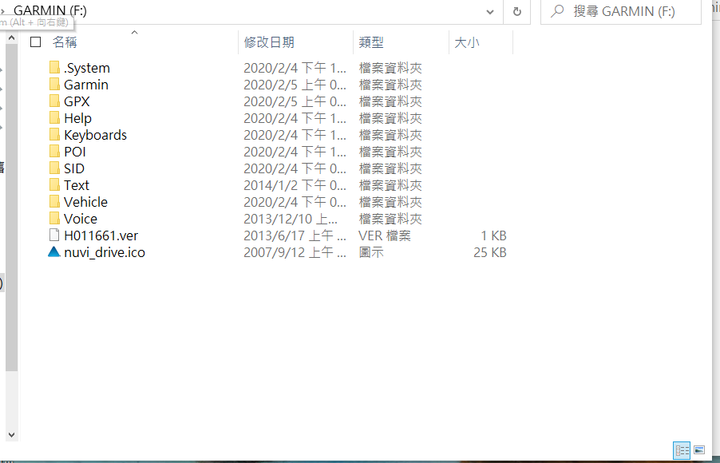Switch to details view layout icon
Image resolution: width=720 pixels, height=463 pixels.
pos(681,450)
